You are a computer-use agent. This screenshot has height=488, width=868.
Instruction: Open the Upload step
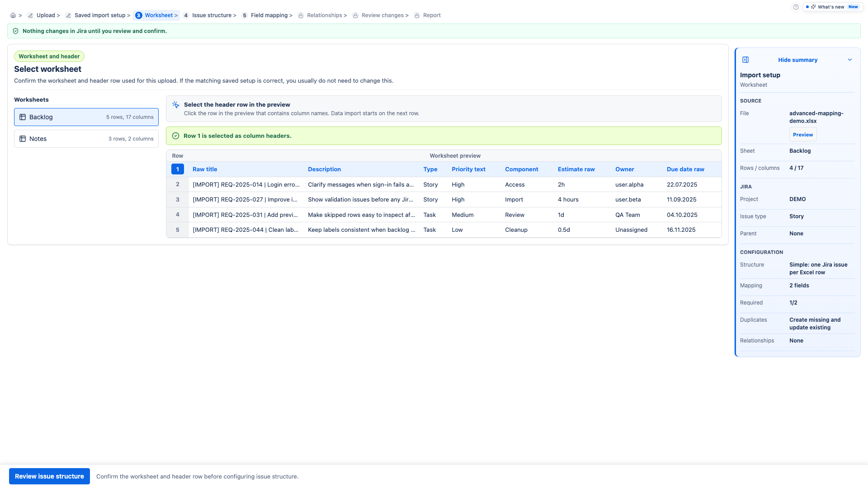pyautogui.click(x=46, y=15)
